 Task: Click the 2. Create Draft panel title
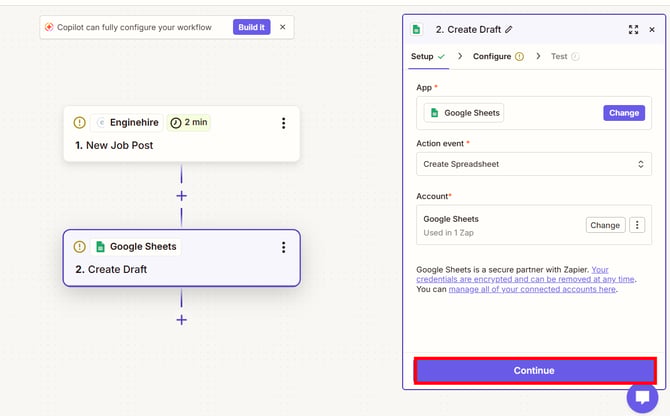pyautogui.click(x=468, y=29)
